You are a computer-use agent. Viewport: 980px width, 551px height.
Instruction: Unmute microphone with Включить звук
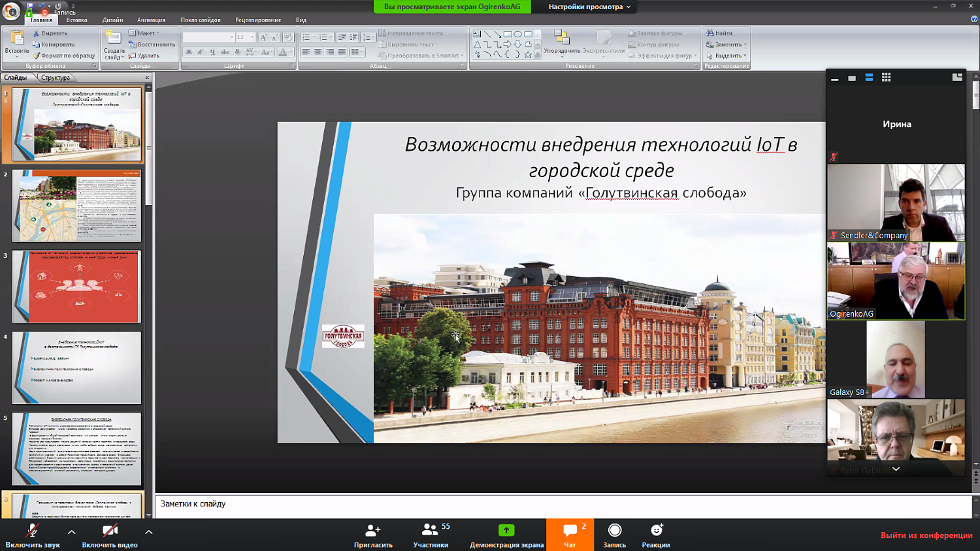tap(32, 535)
